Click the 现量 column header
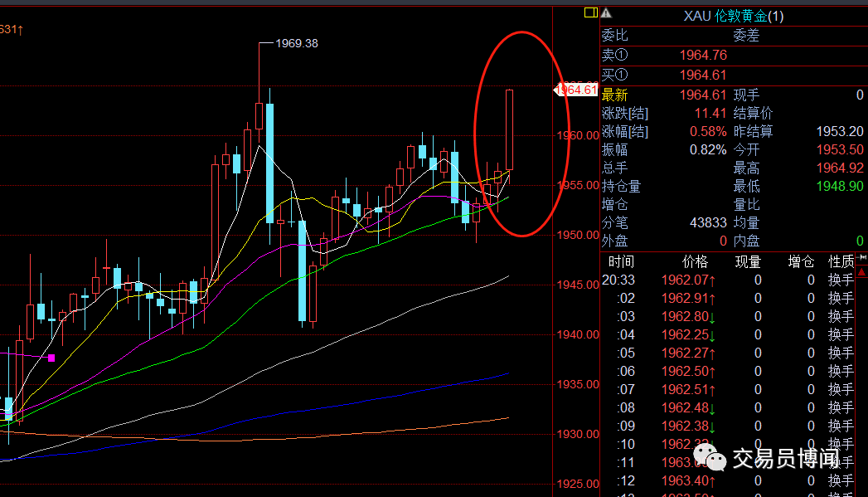Image resolution: width=868 pixels, height=497 pixels. (x=748, y=261)
